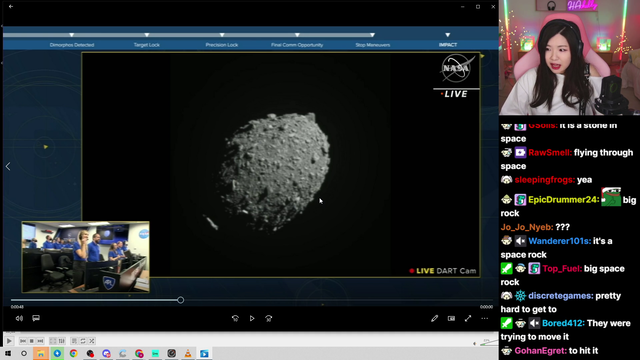Toggle VLC shuffle mode
The image size is (640, 360).
point(92,341)
